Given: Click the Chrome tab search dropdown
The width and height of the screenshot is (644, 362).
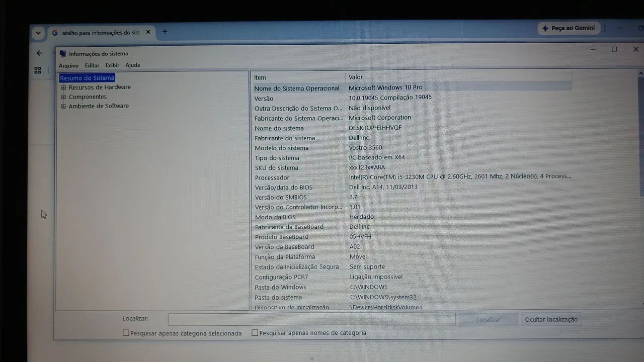Looking at the screenshot, I should [38, 33].
